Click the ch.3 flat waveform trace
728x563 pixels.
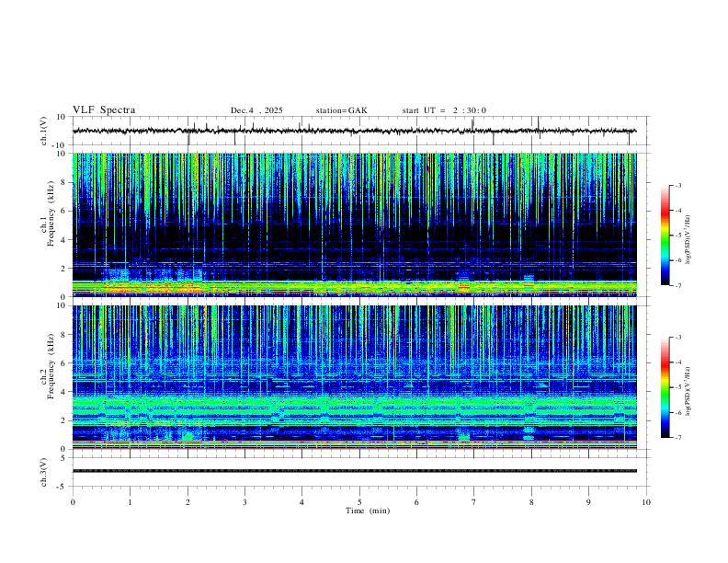tap(354, 471)
